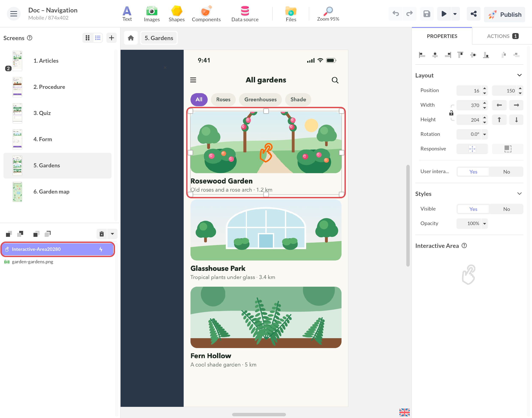Play the prototype preview
532x418 pixels.
(x=444, y=14)
